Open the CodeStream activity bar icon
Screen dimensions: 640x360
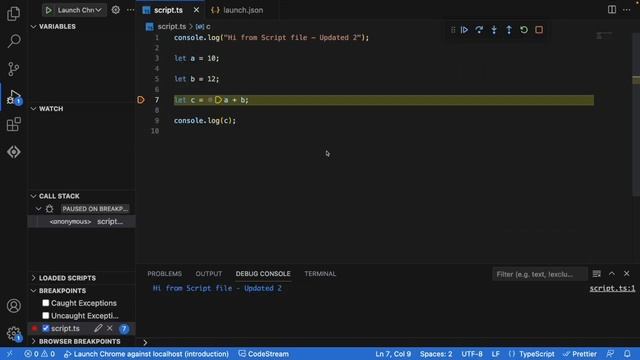(13, 152)
